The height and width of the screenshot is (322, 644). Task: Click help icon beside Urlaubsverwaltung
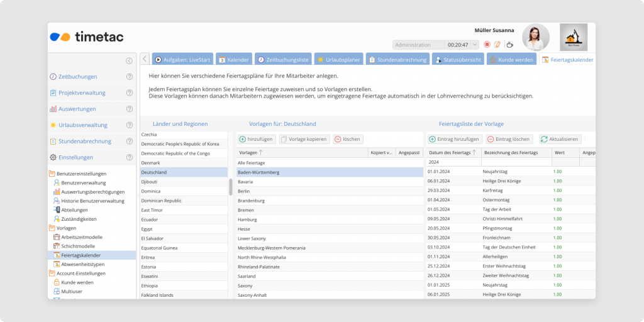[130, 125]
